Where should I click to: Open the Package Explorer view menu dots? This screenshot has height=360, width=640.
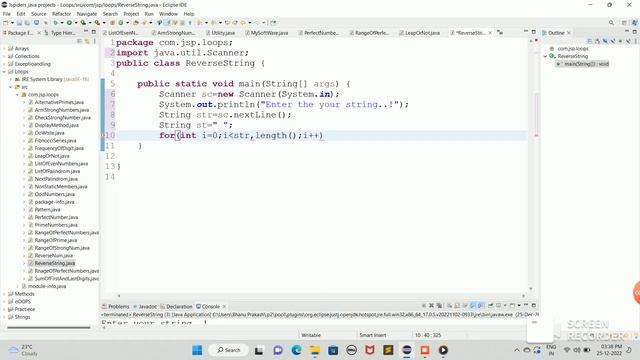coord(95,41)
